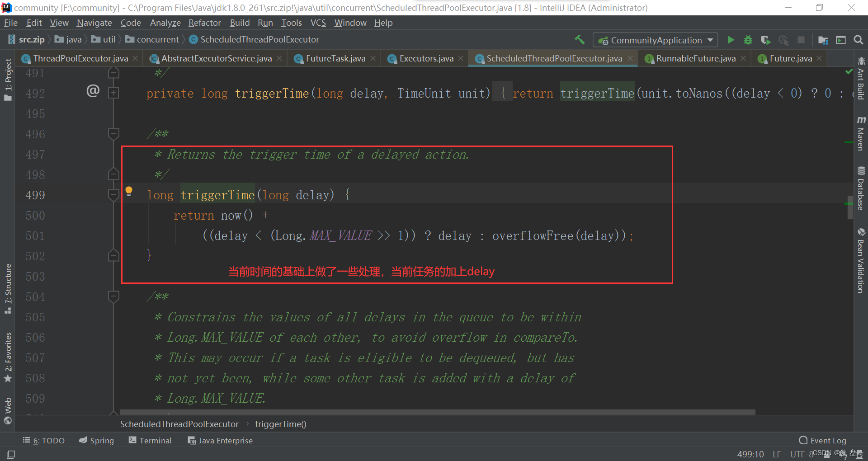Image resolution: width=868 pixels, height=461 pixels.
Task: Open the Web tool window
Action: 8,411
